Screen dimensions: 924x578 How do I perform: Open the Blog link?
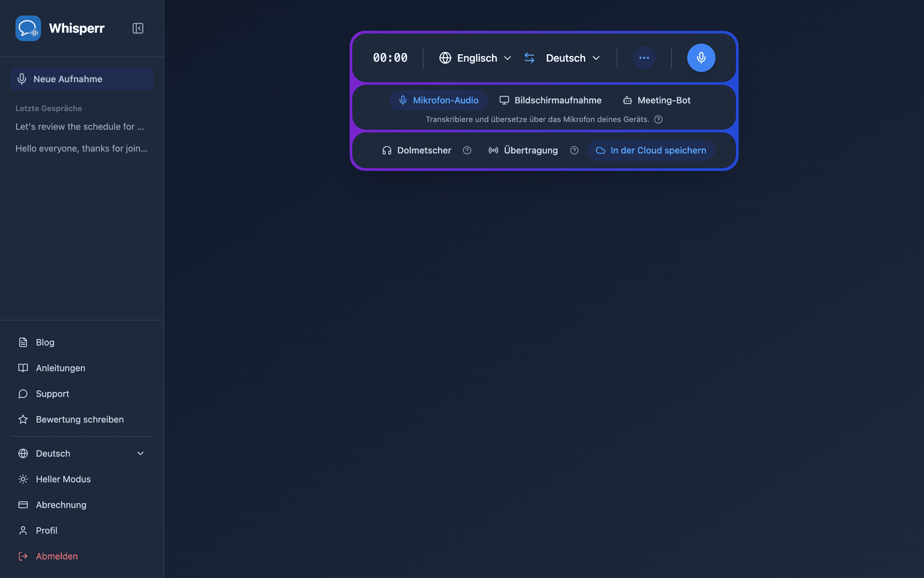(81, 342)
